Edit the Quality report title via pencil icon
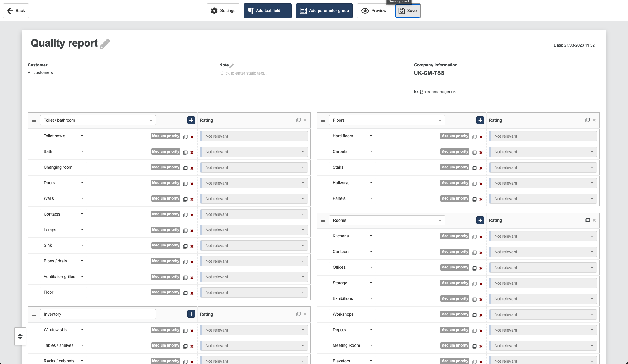This screenshot has height=364, width=628. 105,44
